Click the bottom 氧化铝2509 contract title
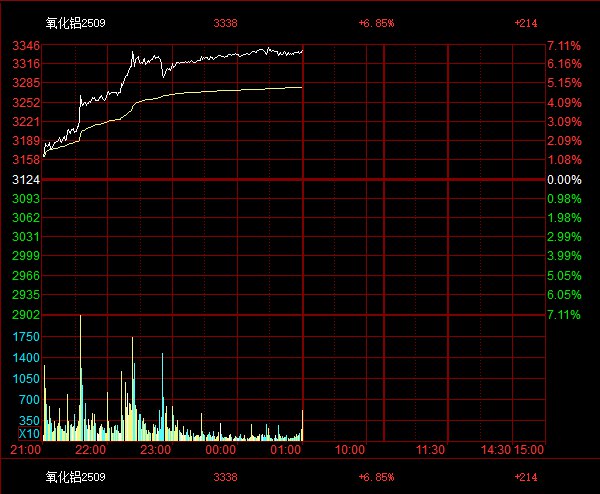The width and height of the screenshot is (600, 494). click(x=75, y=477)
